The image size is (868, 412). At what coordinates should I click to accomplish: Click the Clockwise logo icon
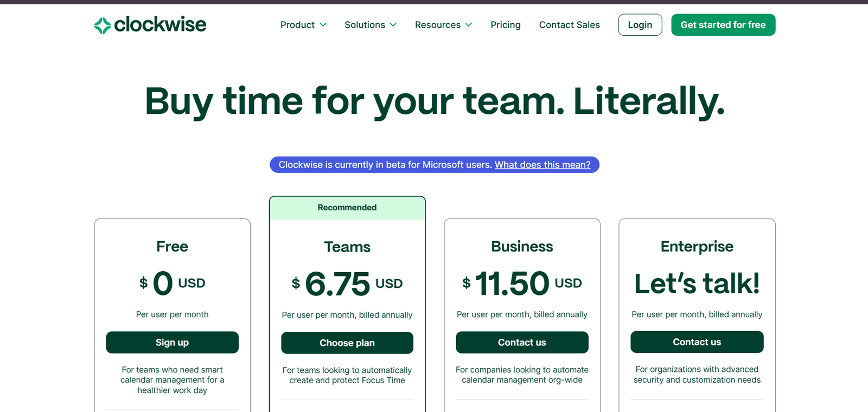[x=103, y=25]
